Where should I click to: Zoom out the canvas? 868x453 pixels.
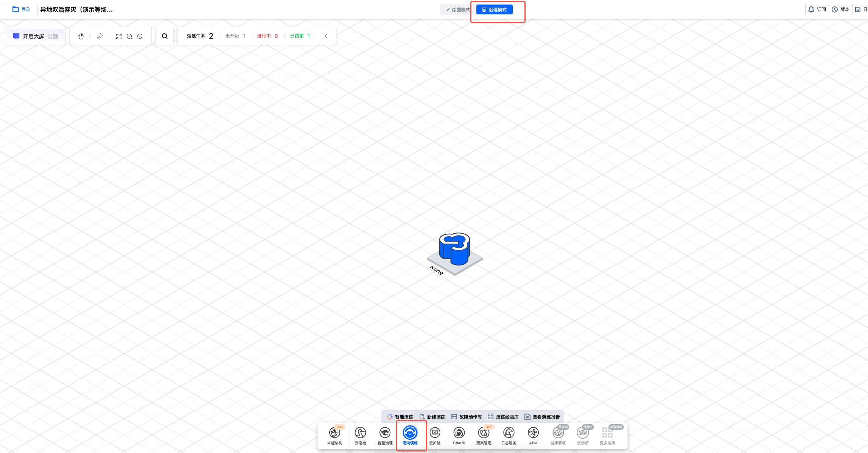129,36
